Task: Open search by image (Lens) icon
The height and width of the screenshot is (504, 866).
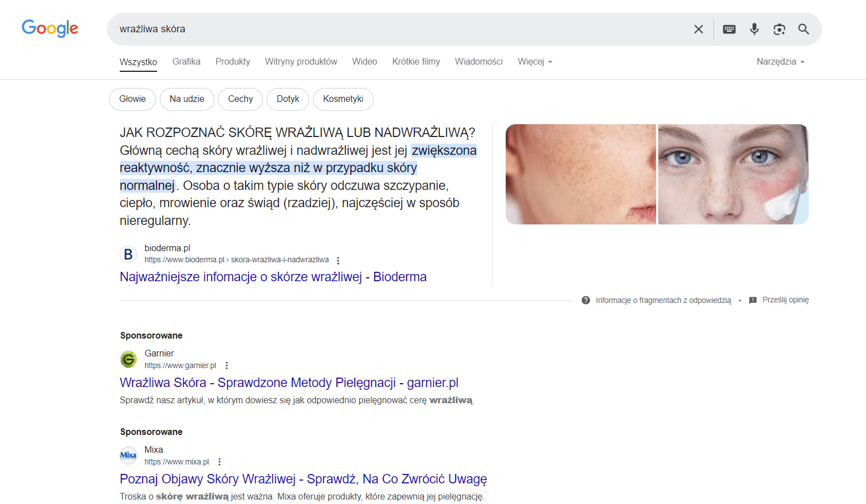Action: pos(779,29)
